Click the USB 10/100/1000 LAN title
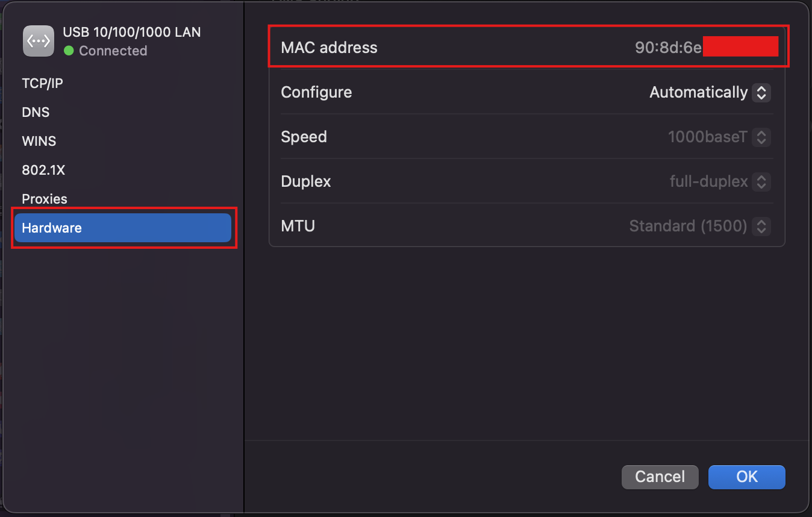 132,33
